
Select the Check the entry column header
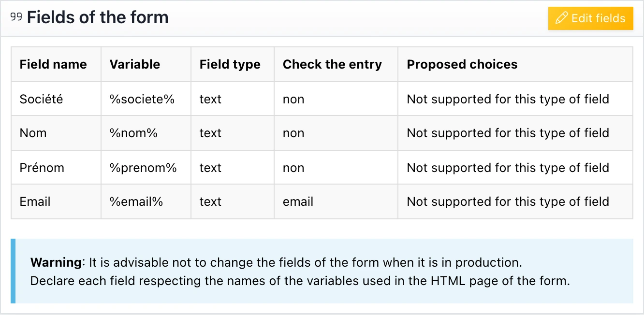[x=332, y=64]
